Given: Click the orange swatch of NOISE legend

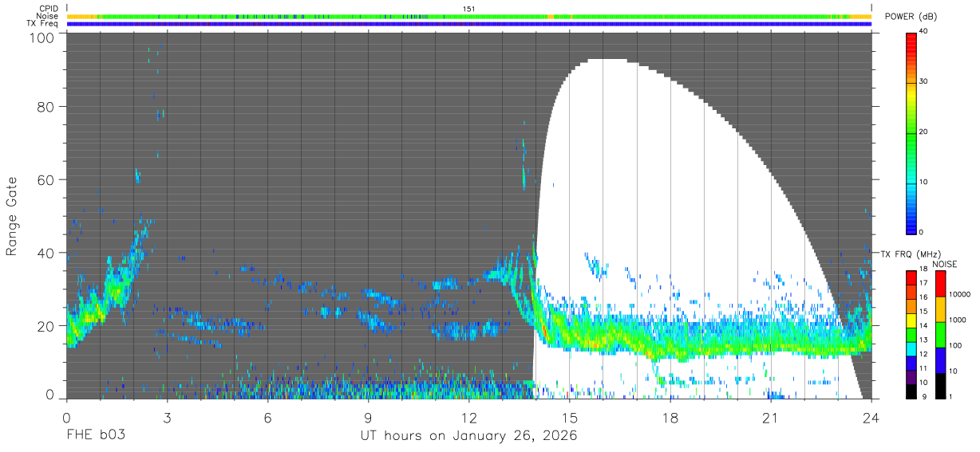Looking at the screenshot, I should pyautogui.click(x=941, y=309).
